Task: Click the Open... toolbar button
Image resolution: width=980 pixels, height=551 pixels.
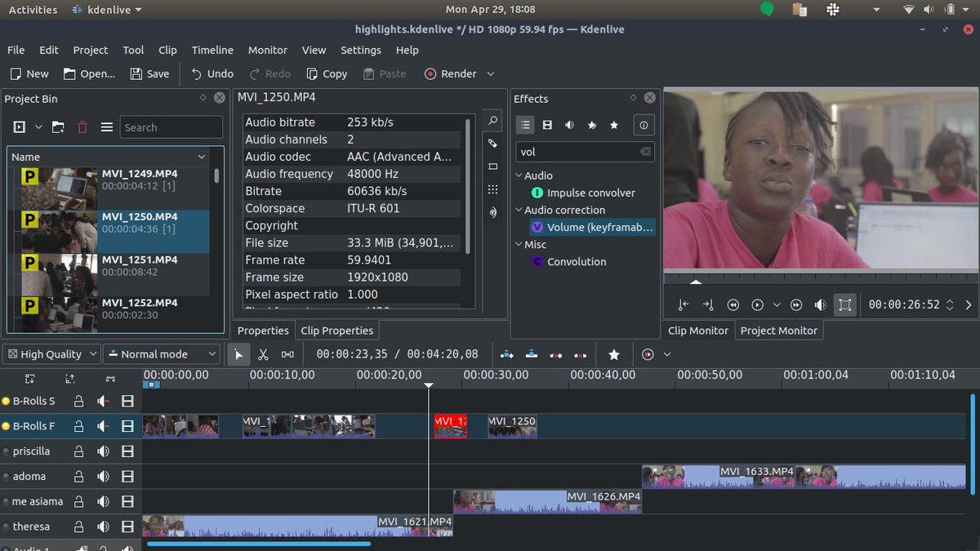Action: [88, 73]
